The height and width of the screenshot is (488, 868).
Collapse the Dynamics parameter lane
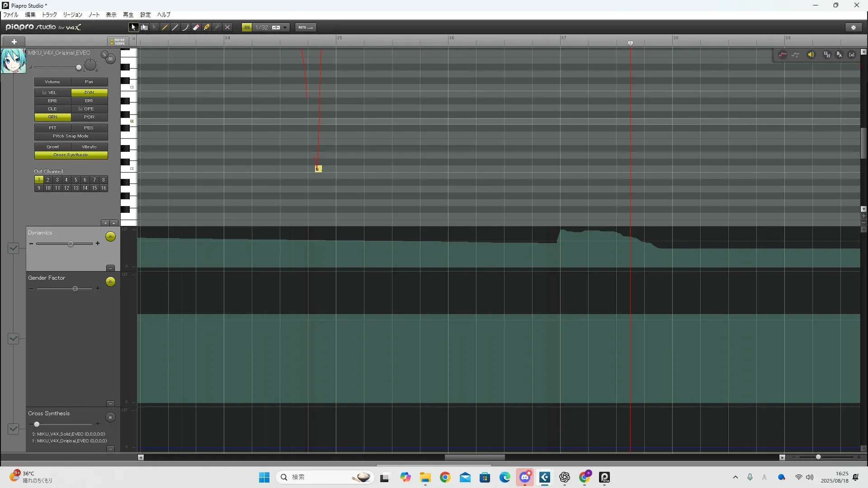[110, 268]
